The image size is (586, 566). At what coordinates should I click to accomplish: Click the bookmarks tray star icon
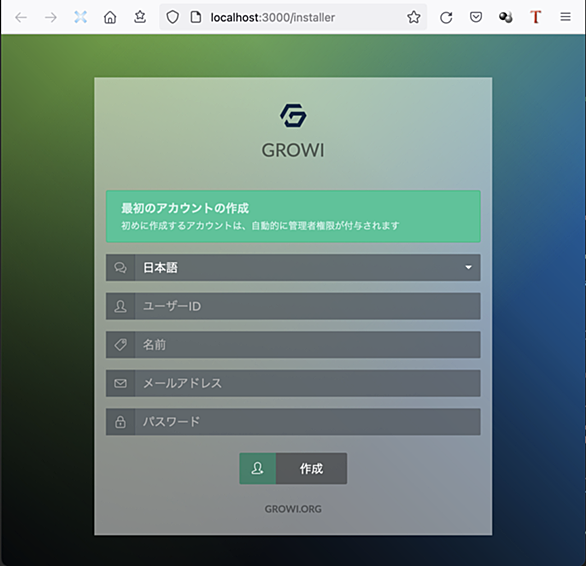140,17
